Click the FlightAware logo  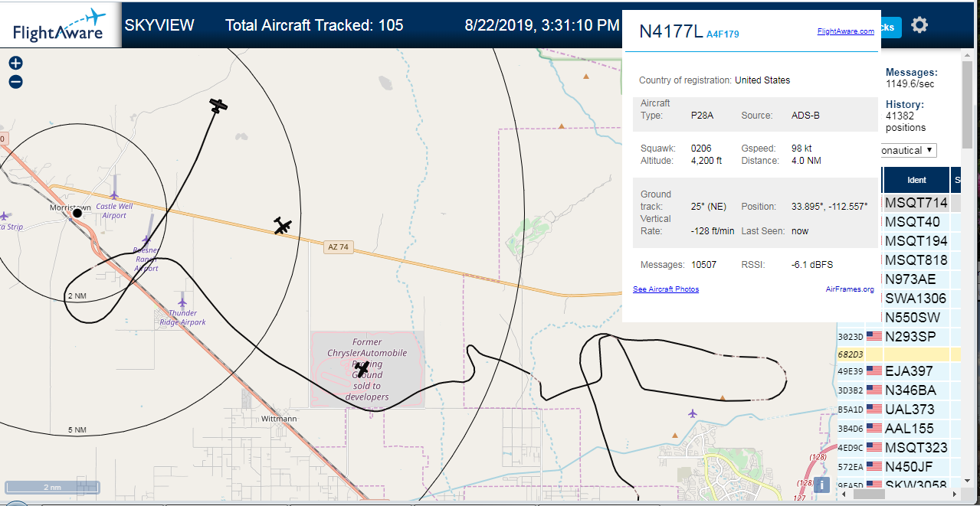tap(61, 25)
